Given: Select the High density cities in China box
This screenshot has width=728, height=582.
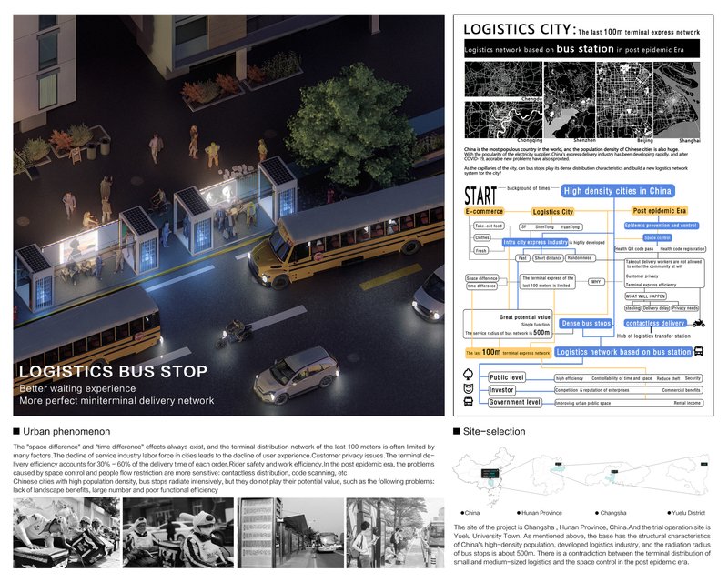Looking at the screenshot, I should (x=617, y=191).
